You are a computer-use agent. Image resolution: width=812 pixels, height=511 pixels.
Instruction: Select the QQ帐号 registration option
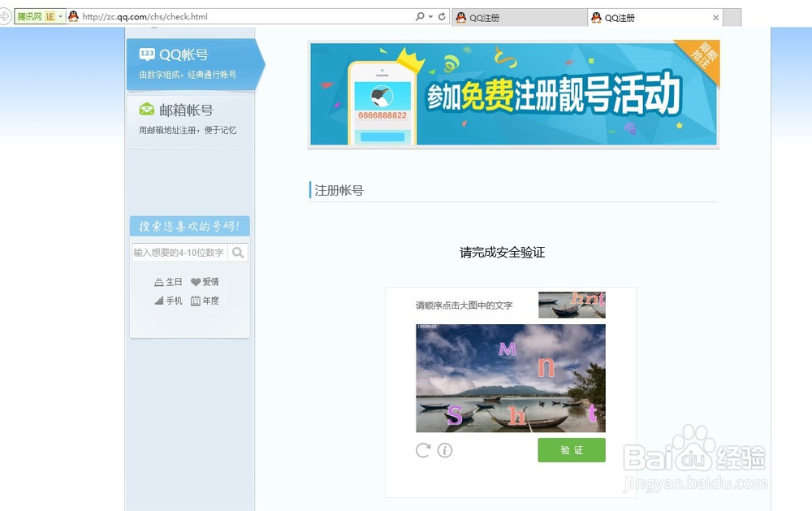point(195,64)
